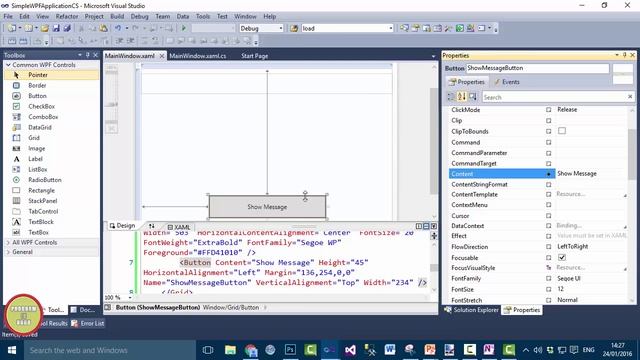Click the Open File toolbar icon
The height and width of the screenshot is (360, 640).
44,28
